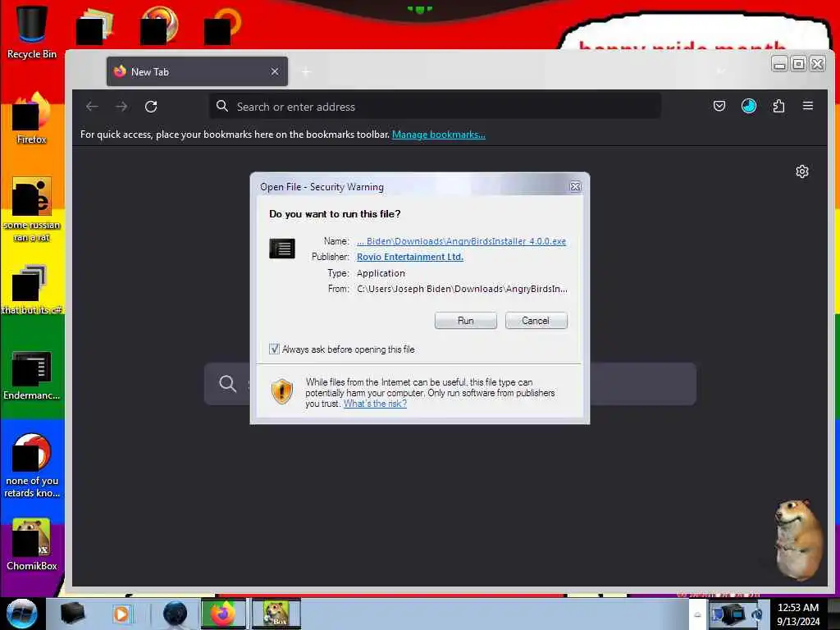Uncheck Always ask before opening this file
Screen dimensions: 840x630
tap(274, 349)
